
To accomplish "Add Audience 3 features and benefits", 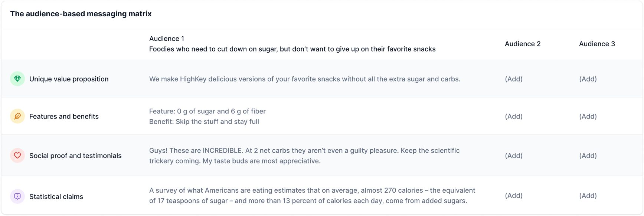I will (x=588, y=116).
